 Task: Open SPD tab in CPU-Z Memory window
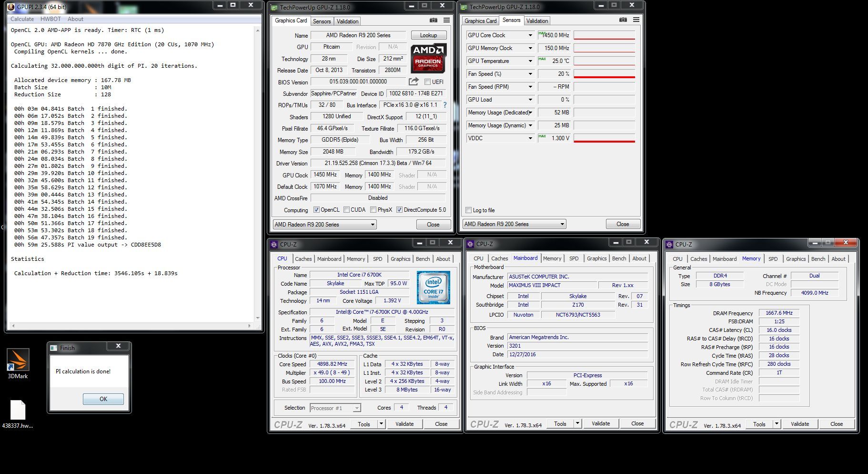(773, 259)
